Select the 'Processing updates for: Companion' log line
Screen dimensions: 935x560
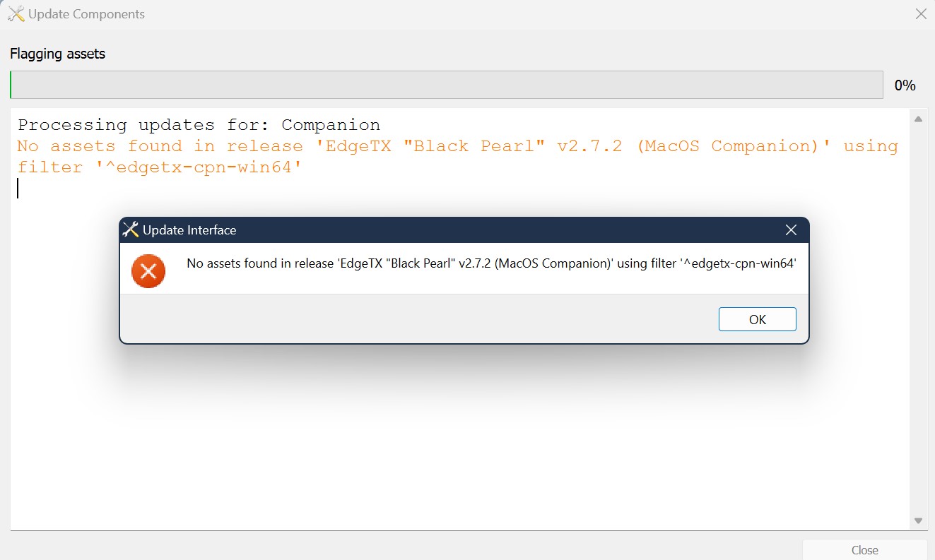pyautogui.click(x=200, y=124)
